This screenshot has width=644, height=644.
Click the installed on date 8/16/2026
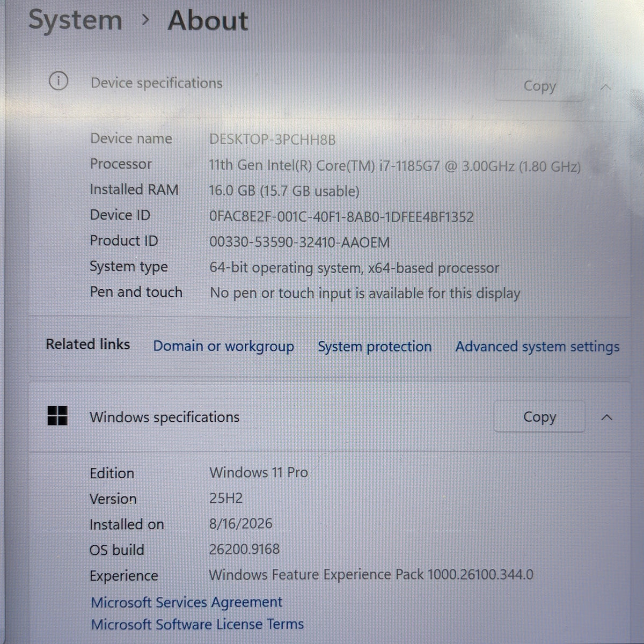(241, 524)
